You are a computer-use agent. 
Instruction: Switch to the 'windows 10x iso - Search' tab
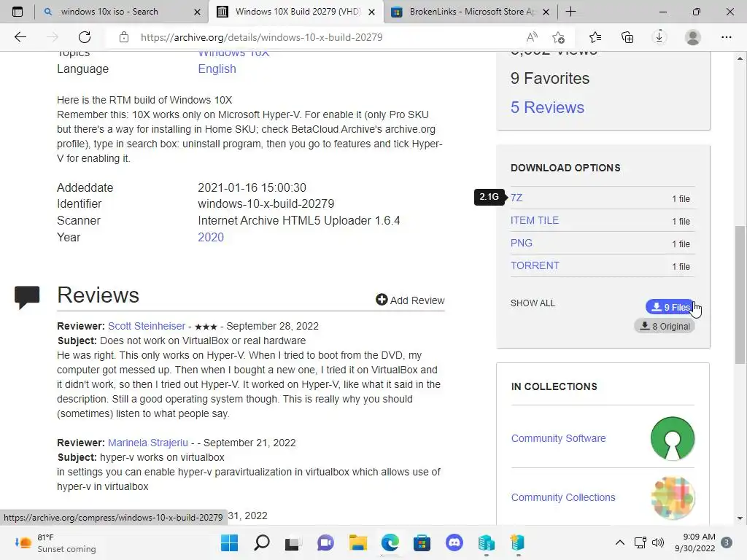point(109,12)
